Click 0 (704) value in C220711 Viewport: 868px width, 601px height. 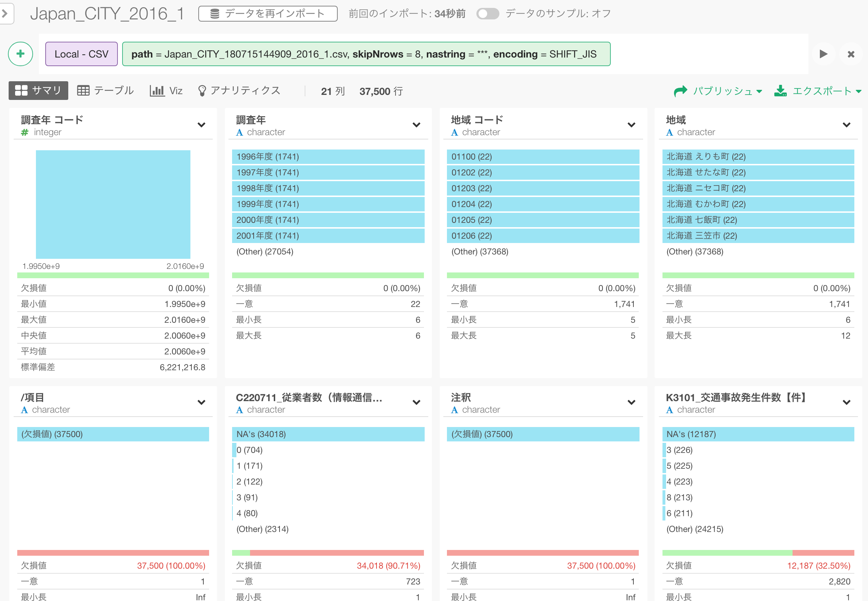pyautogui.click(x=249, y=450)
